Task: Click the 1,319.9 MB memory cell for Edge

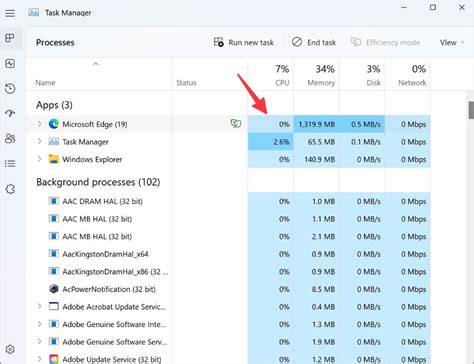Action: pos(316,124)
